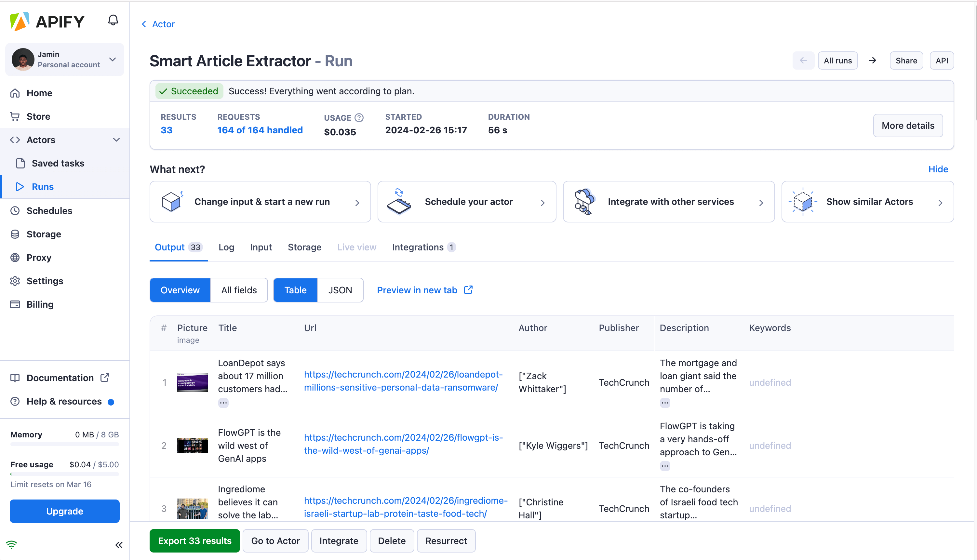Viewport: 977px width, 560px height.
Task: Open Schedules using the clock icon
Action: (x=15, y=210)
